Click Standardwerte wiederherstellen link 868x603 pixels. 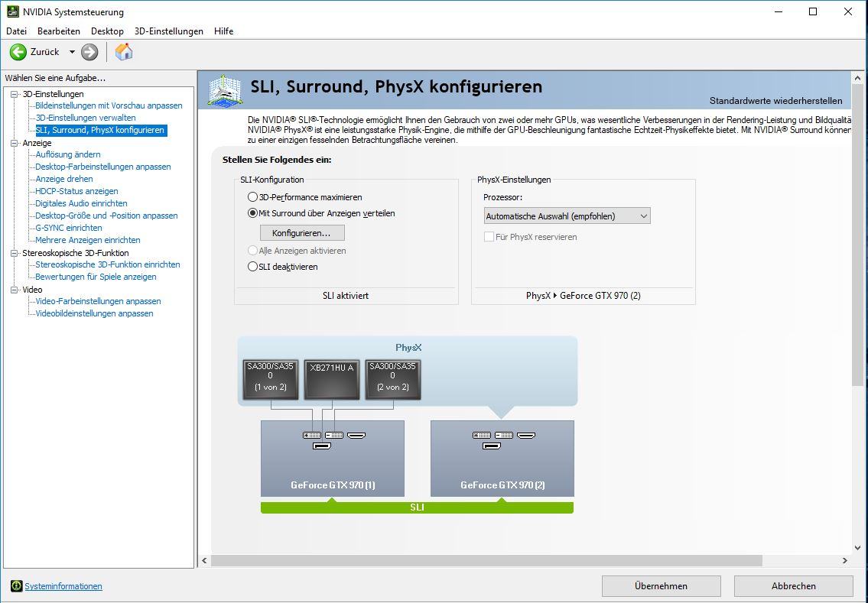pyautogui.click(x=775, y=101)
